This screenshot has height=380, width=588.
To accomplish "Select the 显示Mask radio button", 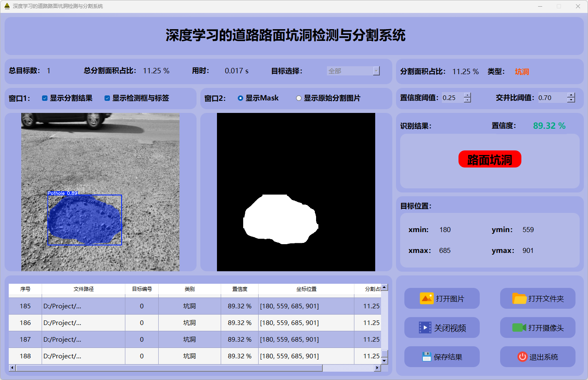I will [240, 98].
